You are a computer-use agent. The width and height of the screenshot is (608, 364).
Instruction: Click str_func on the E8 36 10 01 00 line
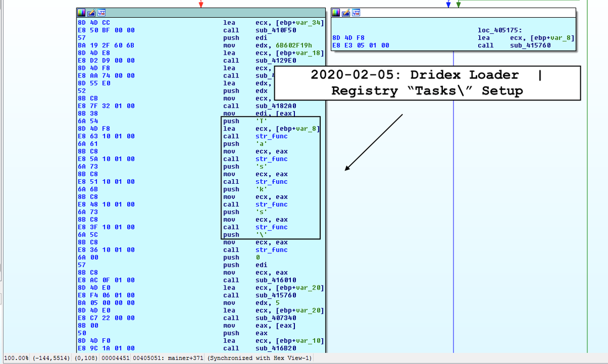pyautogui.click(x=272, y=250)
